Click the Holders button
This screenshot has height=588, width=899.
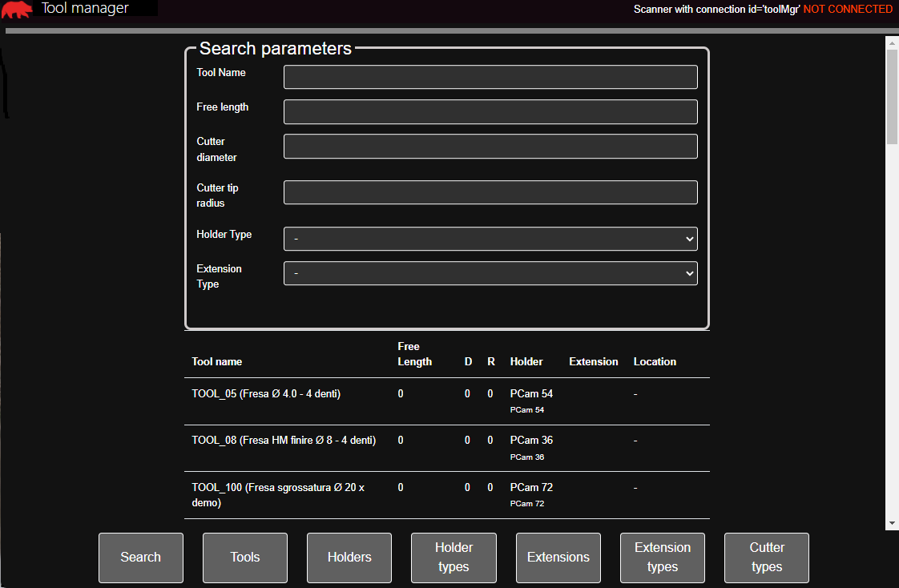(349, 558)
